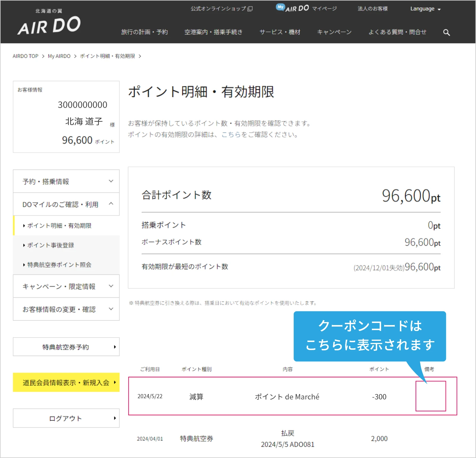Click 道民会員情報表示・新規入会 yellow button
The image size is (476, 458).
tap(66, 382)
